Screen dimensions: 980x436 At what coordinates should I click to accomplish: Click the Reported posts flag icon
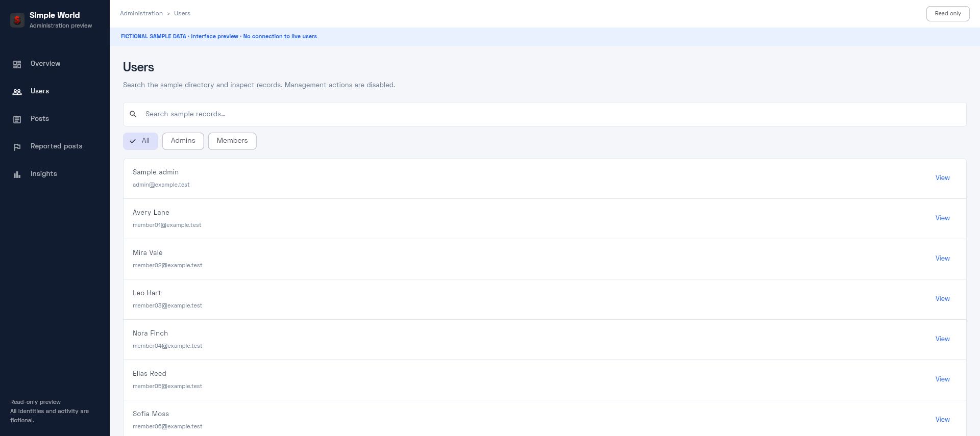(x=17, y=147)
